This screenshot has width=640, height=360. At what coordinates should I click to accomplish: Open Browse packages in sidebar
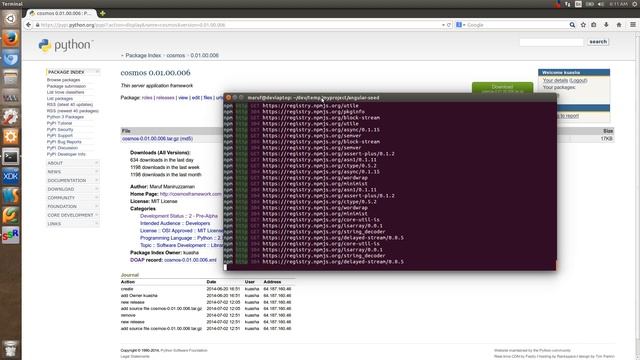point(63,80)
